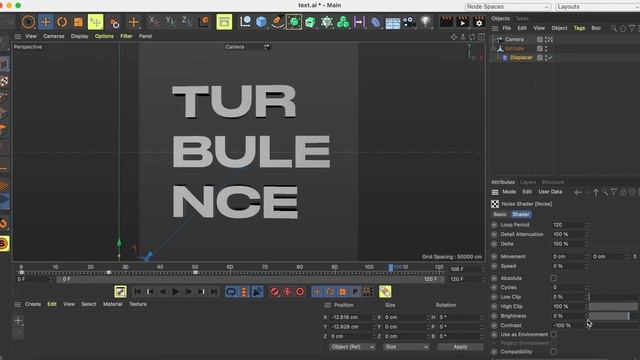Jump to the animation start
The height and width of the screenshot is (360, 640).
(x=138, y=292)
